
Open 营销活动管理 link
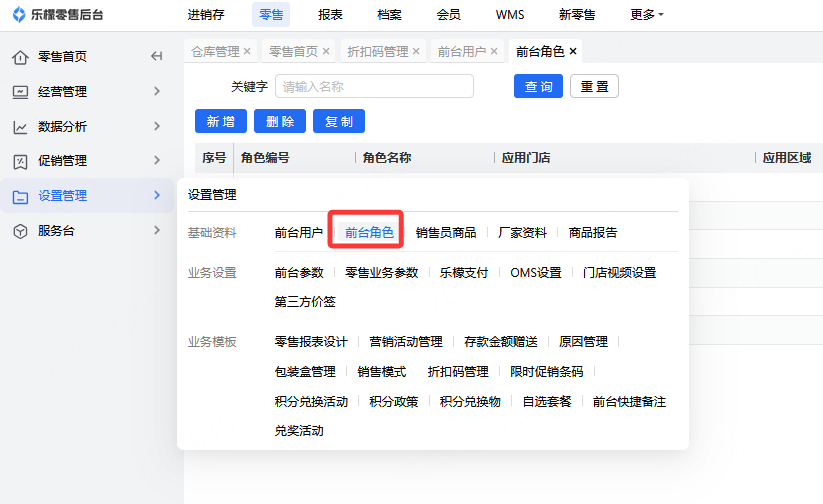[x=406, y=342]
